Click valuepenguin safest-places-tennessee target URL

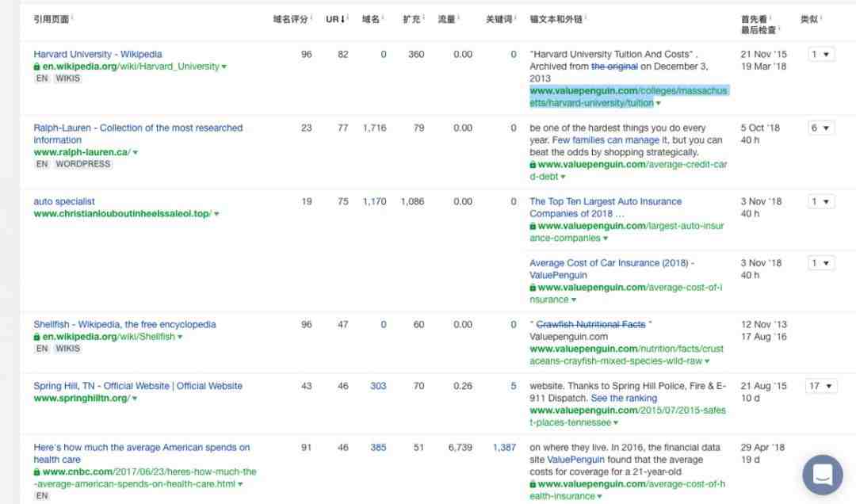628,416
